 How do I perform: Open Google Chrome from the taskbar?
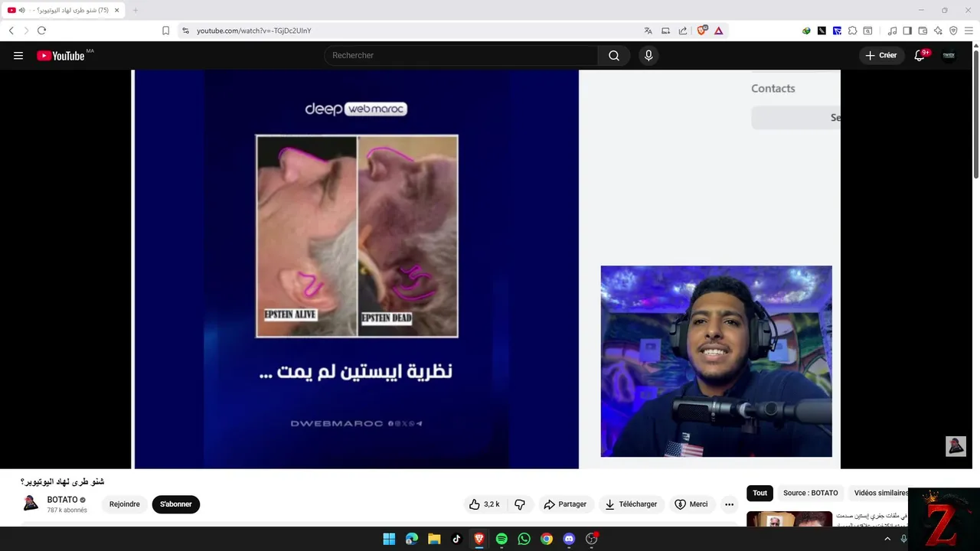(547, 539)
